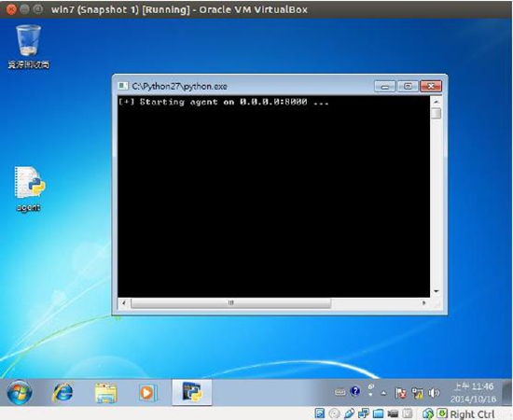Click the console horizontal scrollbar thumb
This screenshot has height=420, width=513.
[x=231, y=303]
